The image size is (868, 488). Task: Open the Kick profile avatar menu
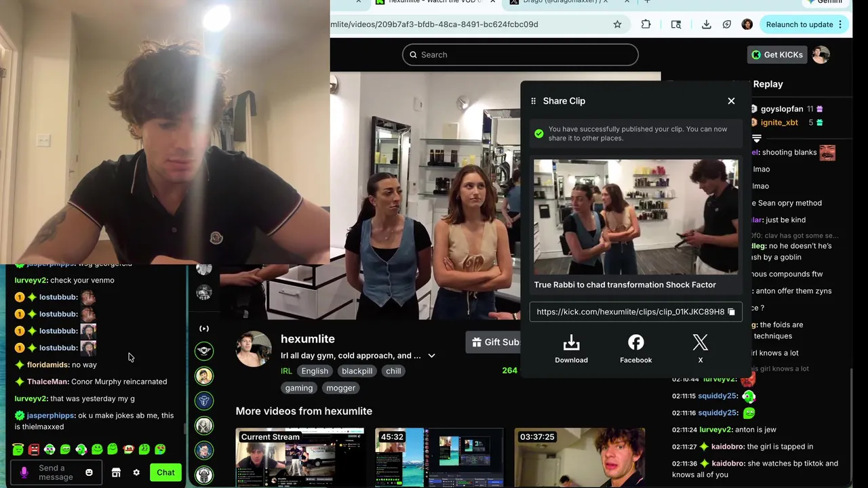821,55
